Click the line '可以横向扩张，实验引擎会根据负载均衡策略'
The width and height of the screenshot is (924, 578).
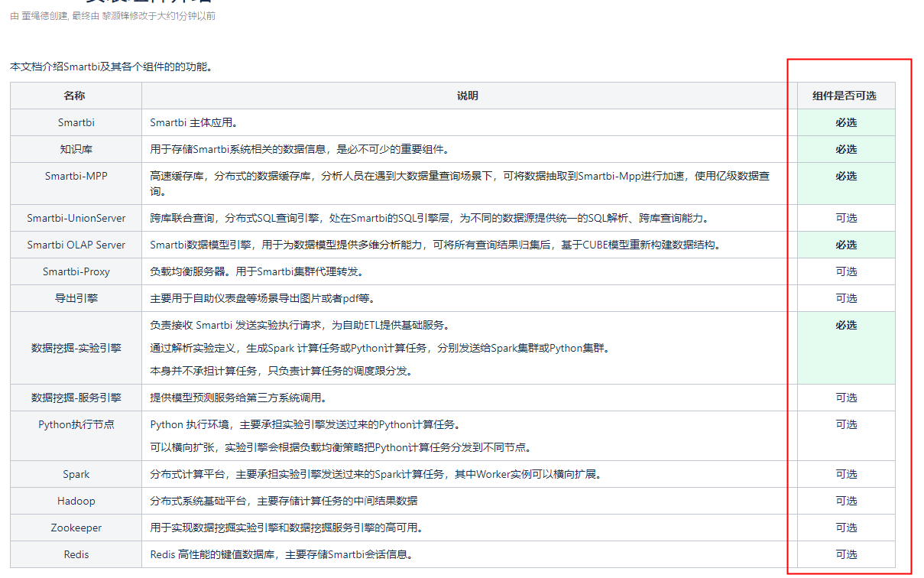click(341, 447)
